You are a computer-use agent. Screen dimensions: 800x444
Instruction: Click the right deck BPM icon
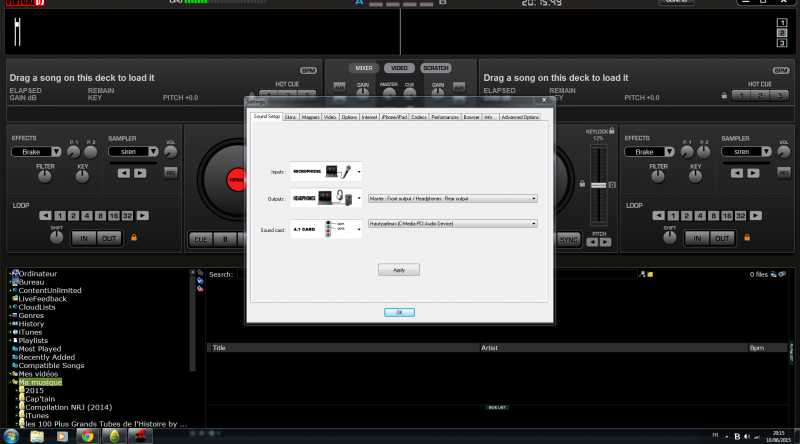[x=781, y=70]
